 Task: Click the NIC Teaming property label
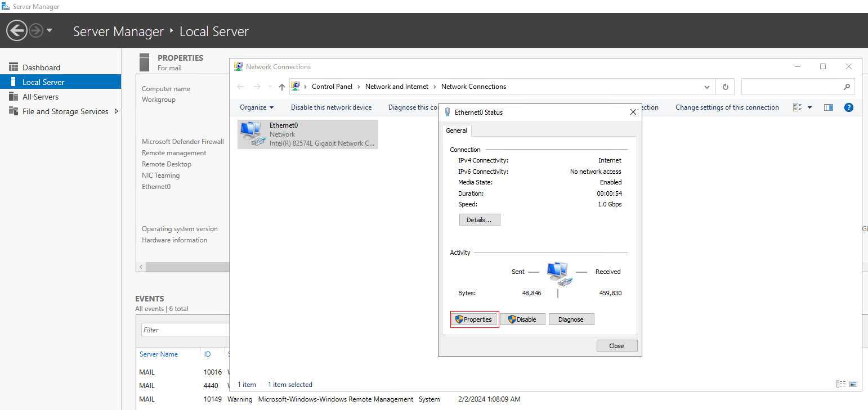160,175
